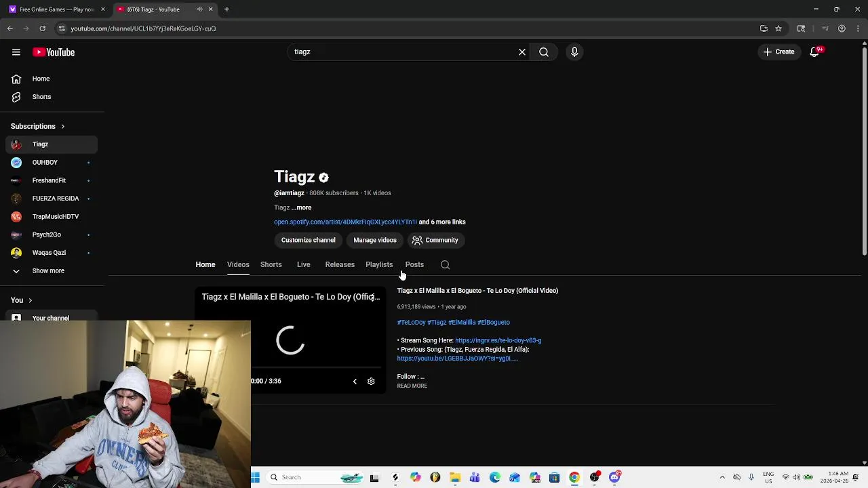Image resolution: width=868 pixels, height=488 pixels.
Task: Open the Waqas Qazi subscription
Action: point(52,253)
